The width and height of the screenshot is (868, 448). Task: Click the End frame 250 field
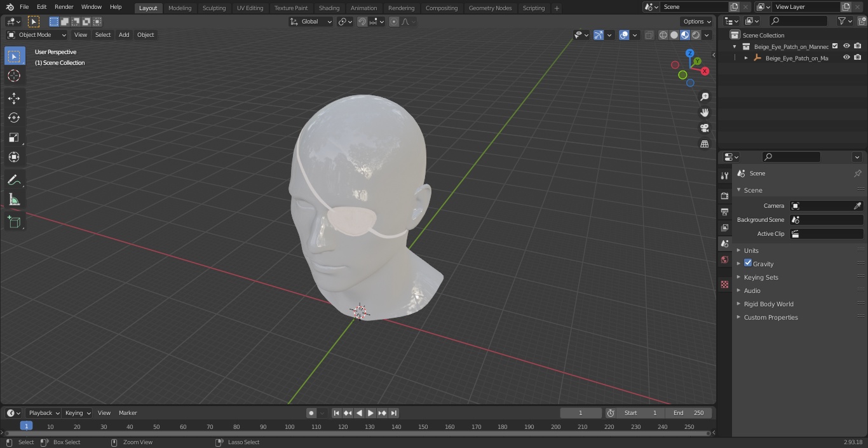[x=689, y=413]
